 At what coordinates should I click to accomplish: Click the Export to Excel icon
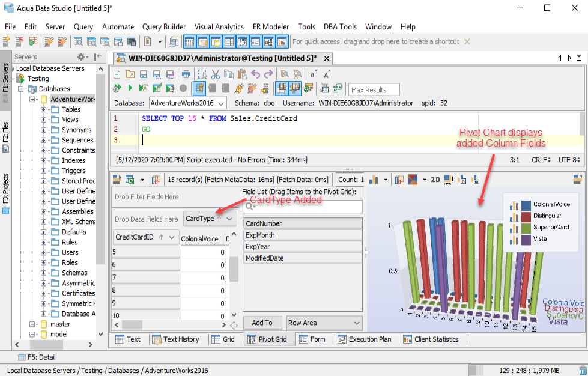click(x=130, y=180)
